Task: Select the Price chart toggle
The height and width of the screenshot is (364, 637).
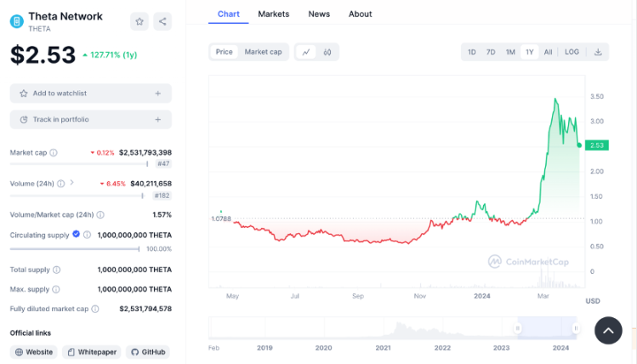Action: click(224, 52)
